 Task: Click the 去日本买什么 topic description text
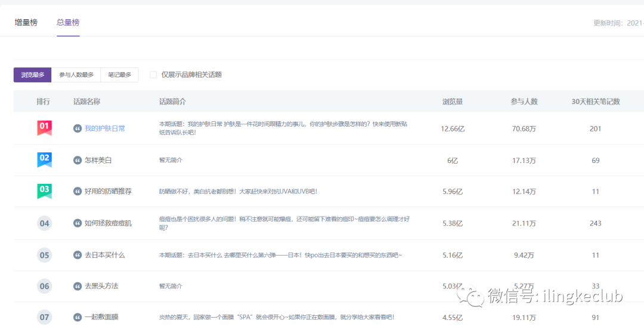tap(280, 255)
